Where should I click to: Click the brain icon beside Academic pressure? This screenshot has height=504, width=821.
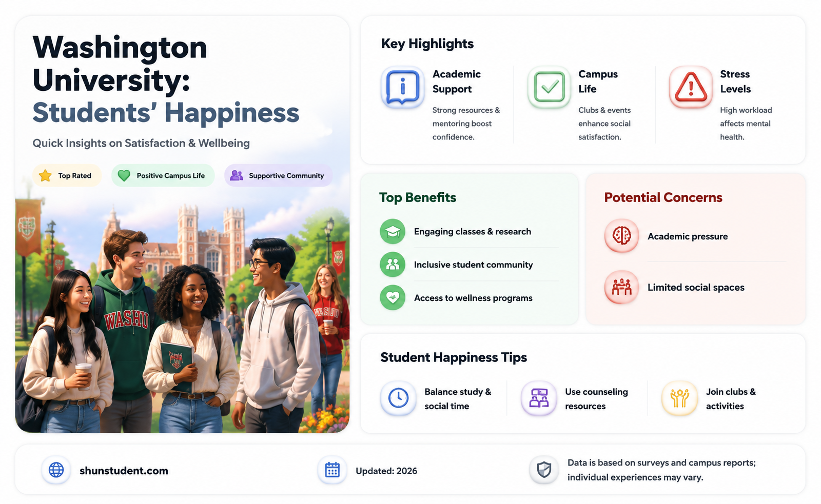coord(621,236)
